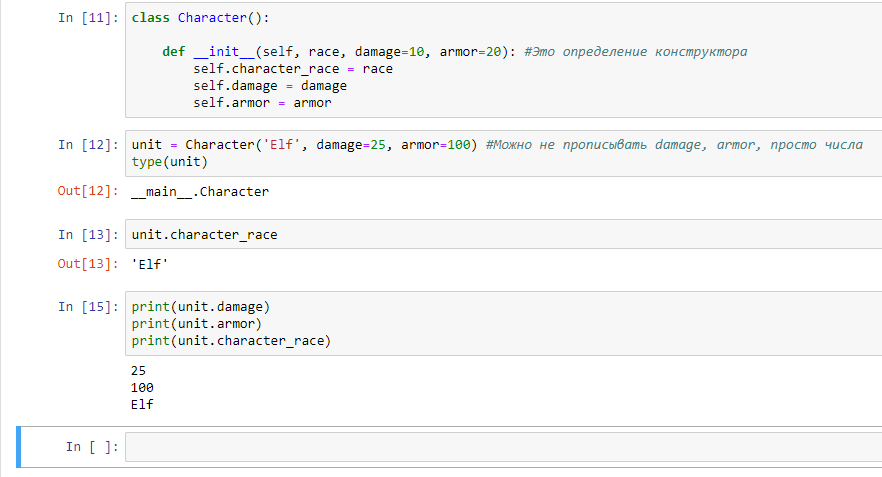Viewport: 882px width, 477px height.
Task: Click the 'Elf' output text
Action: click(150, 264)
